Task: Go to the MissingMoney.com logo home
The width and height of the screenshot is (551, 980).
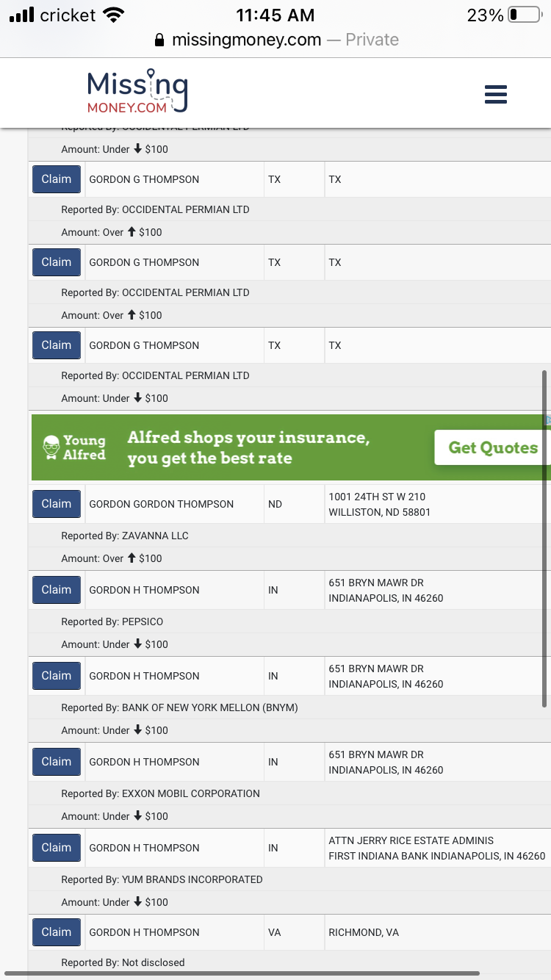Action: point(137,92)
